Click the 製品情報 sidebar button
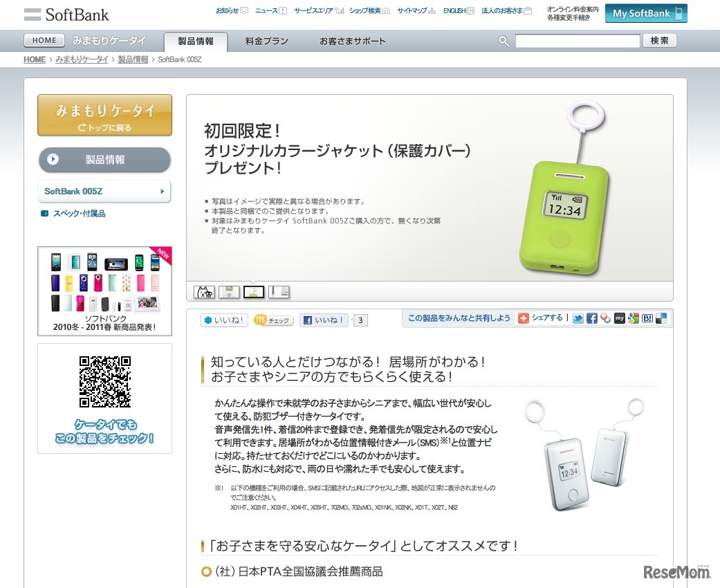This screenshot has width=720, height=588. click(x=104, y=159)
